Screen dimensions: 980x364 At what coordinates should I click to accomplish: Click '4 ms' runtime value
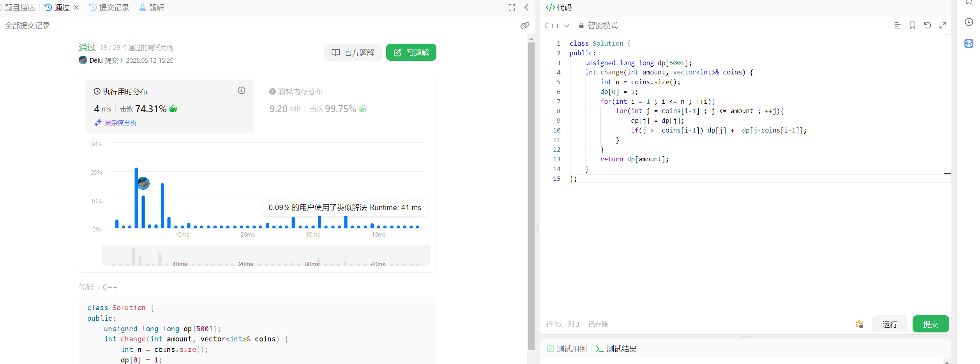pyautogui.click(x=102, y=109)
